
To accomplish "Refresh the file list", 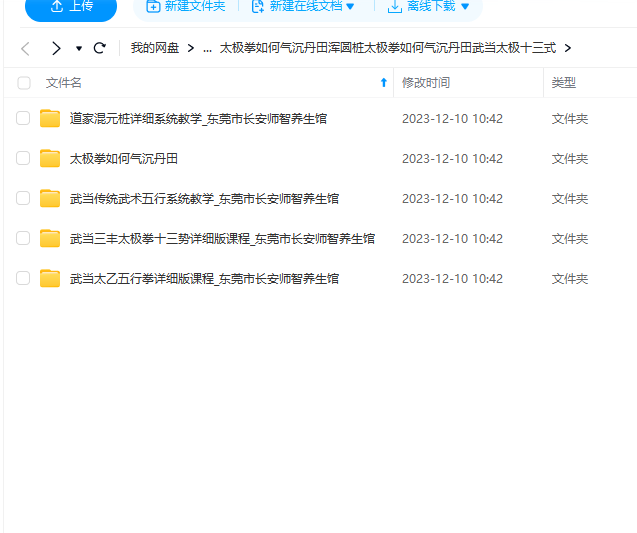I will click(x=100, y=48).
